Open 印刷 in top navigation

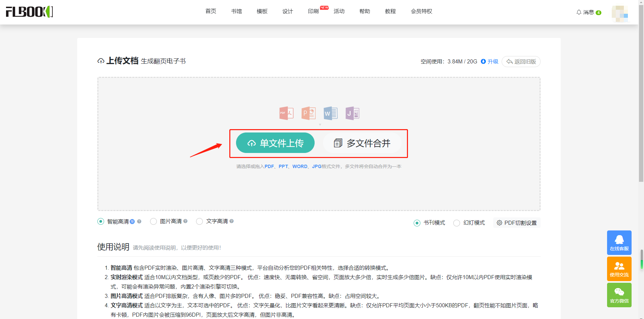[313, 11]
